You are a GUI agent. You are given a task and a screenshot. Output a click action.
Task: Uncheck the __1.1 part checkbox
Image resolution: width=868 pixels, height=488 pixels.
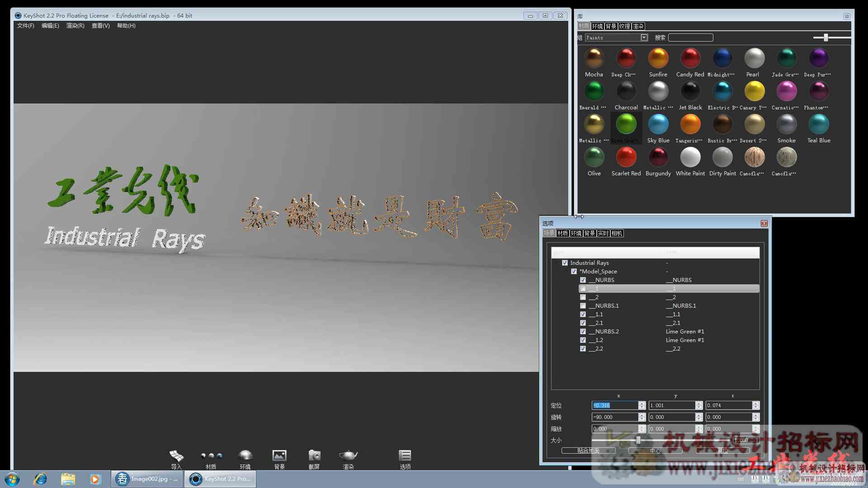click(583, 314)
